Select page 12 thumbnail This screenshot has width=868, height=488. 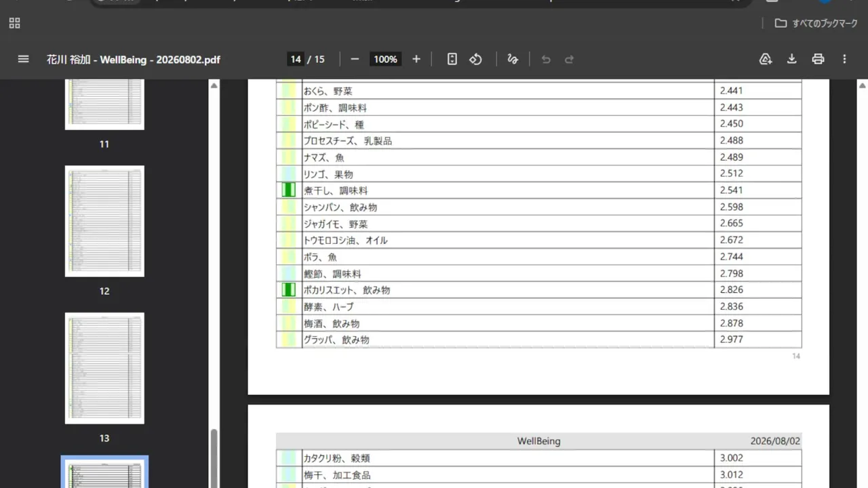(x=104, y=221)
